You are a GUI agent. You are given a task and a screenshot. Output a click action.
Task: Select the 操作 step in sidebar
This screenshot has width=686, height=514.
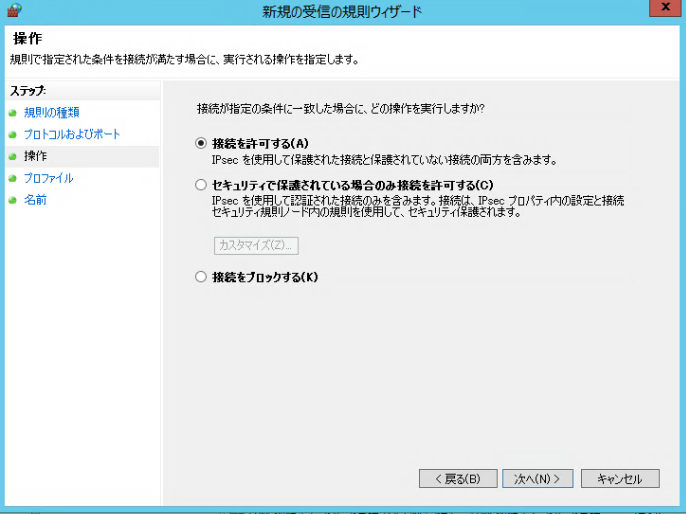tap(35, 156)
